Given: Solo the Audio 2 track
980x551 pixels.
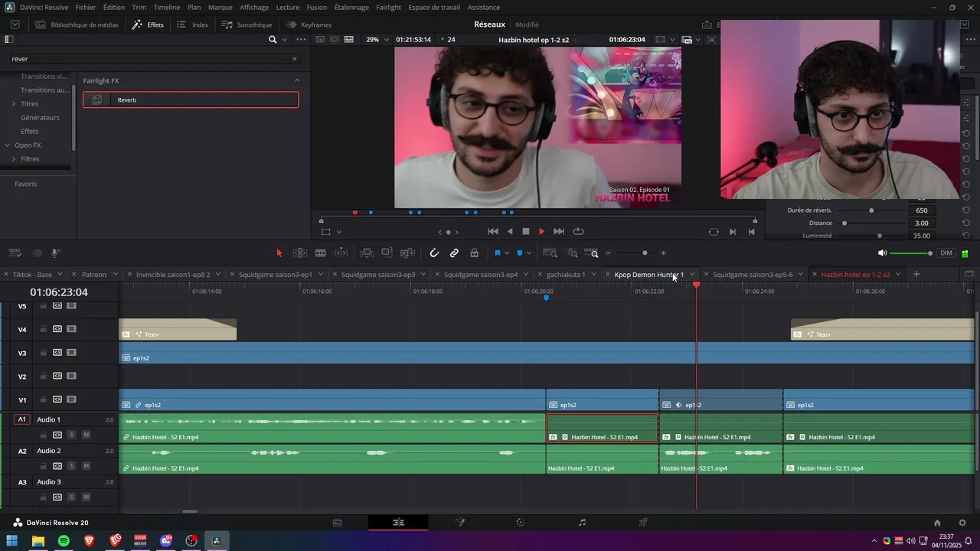Looking at the screenshot, I should (x=71, y=466).
